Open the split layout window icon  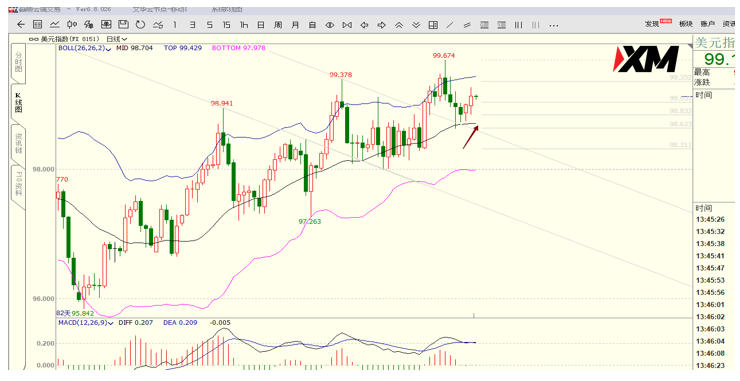tap(433, 25)
